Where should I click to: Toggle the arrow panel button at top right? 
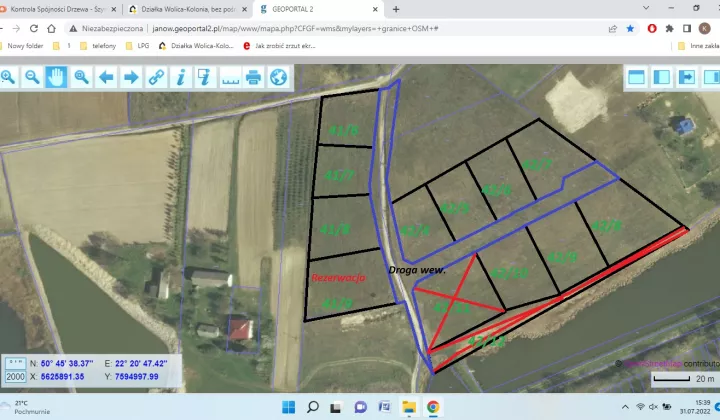click(686, 77)
